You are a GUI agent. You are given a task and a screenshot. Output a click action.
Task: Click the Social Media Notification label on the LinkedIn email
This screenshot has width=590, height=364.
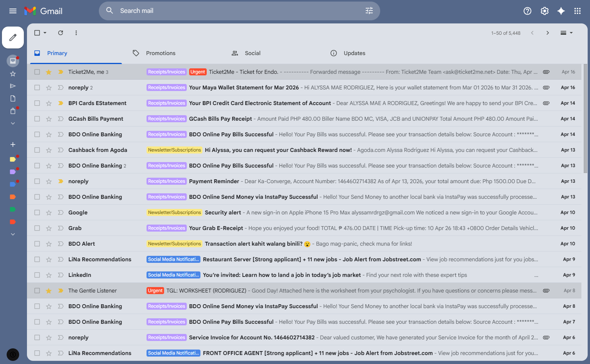[x=173, y=275]
